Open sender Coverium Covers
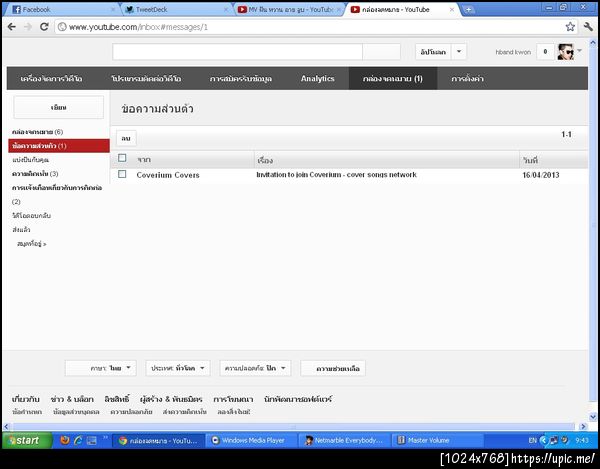Image resolution: width=600 pixels, height=469 pixels. click(x=168, y=175)
